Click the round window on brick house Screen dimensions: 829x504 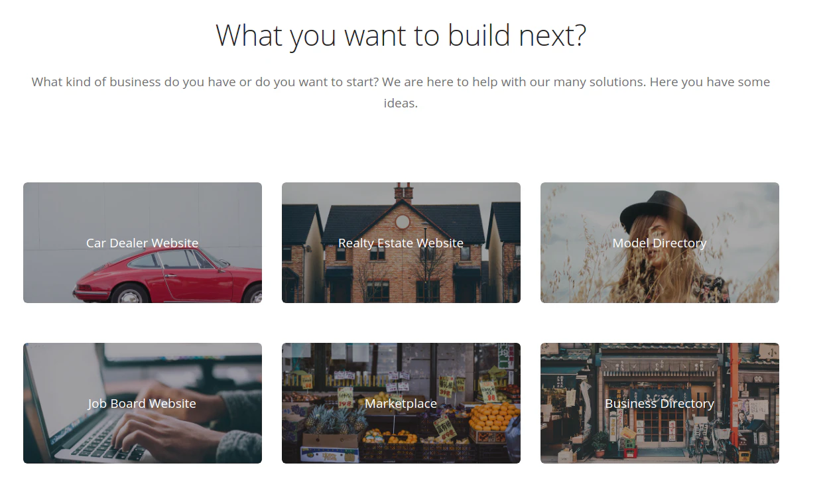click(403, 221)
